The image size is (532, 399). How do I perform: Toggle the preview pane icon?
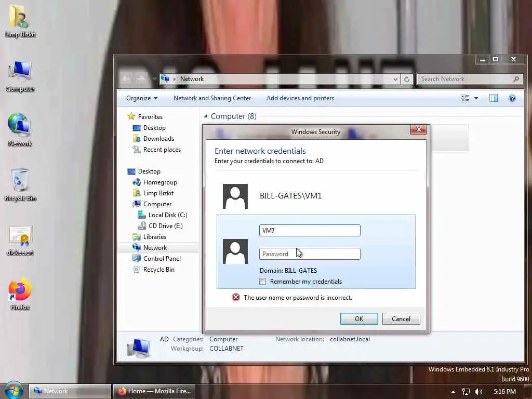pos(494,98)
